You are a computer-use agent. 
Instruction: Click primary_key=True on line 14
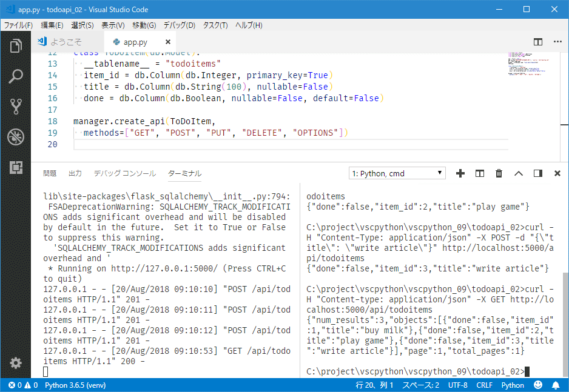click(x=287, y=75)
